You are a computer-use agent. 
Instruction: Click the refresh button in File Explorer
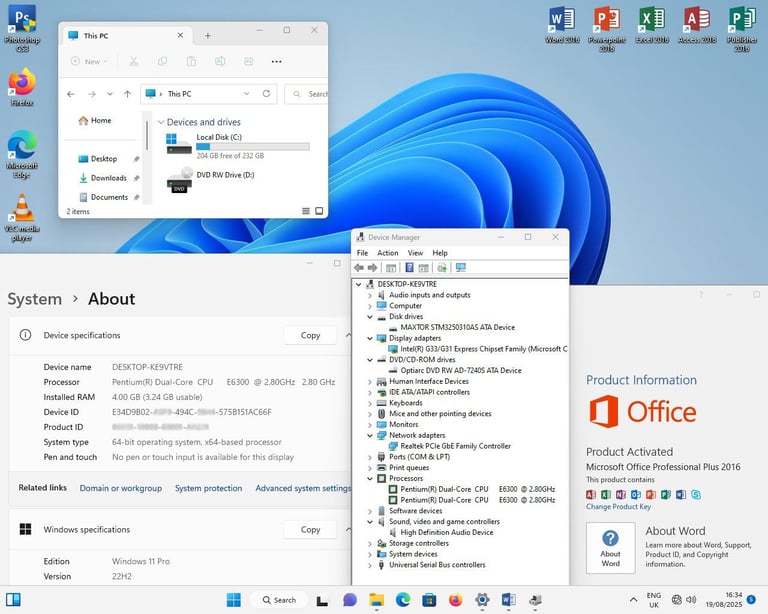[266, 94]
